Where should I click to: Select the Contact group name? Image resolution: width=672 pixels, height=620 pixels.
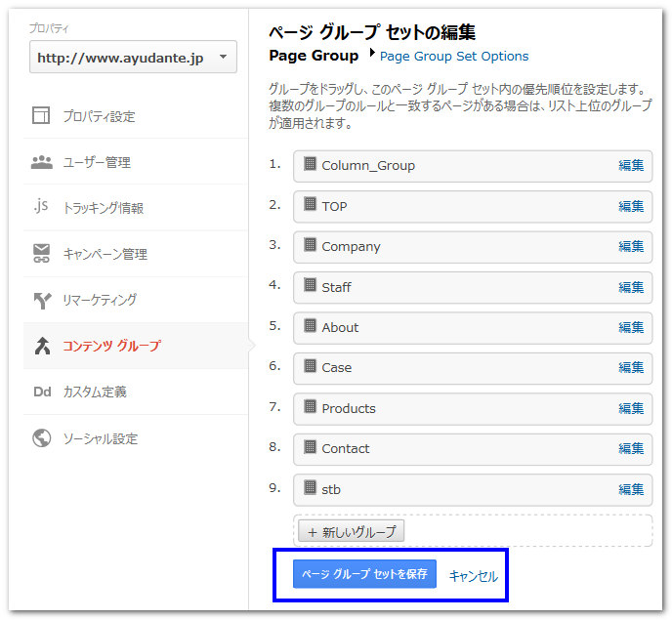click(x=346, y=448)
